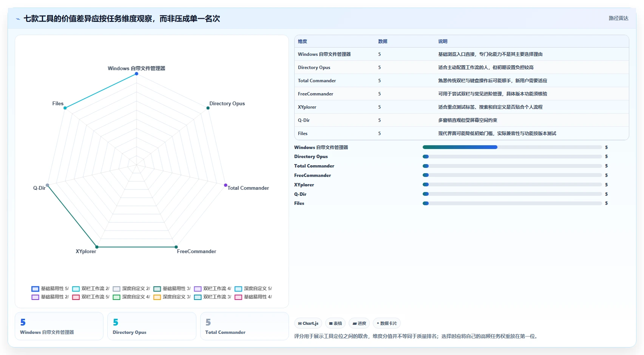The image size is (644, 355).
Task: Toggle the 双栏工作流 2/ legend entry
Action: (91, 289)
